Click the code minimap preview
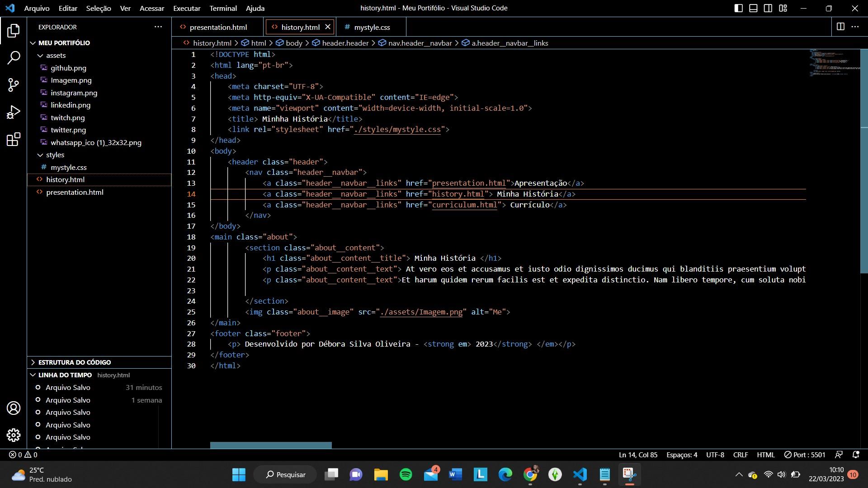 [835, 62]
